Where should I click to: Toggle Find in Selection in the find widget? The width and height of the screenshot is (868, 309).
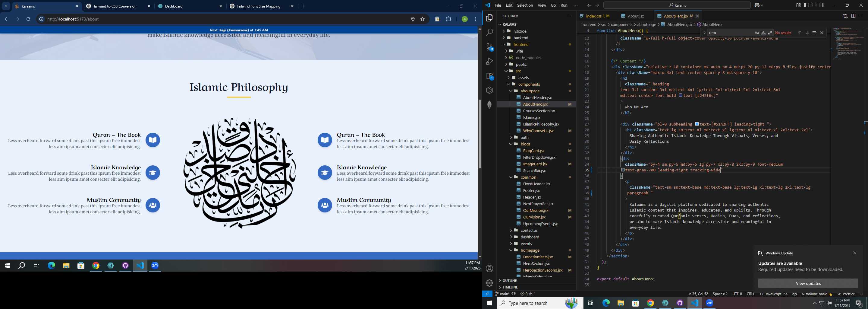pos(814,33)
